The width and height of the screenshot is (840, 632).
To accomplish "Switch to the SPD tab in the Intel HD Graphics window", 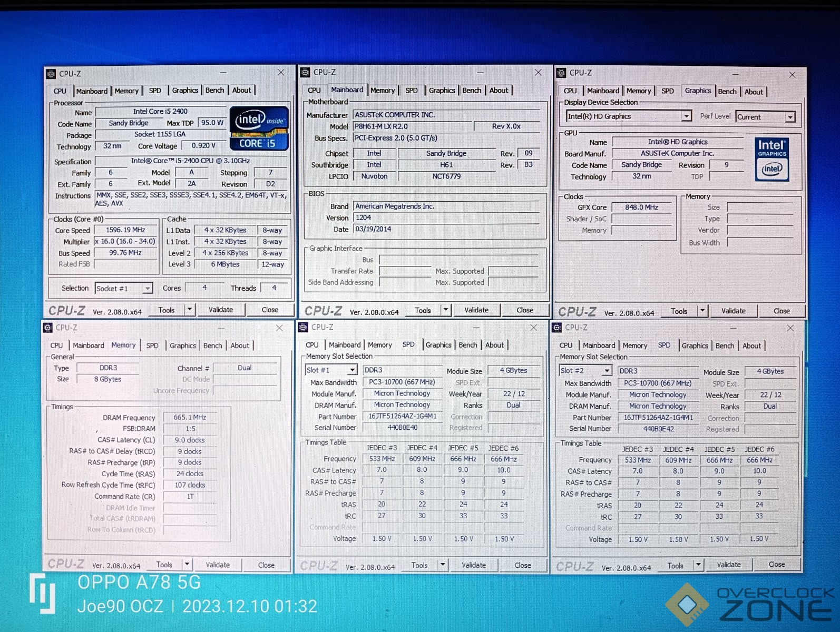I will pos(668,91).
